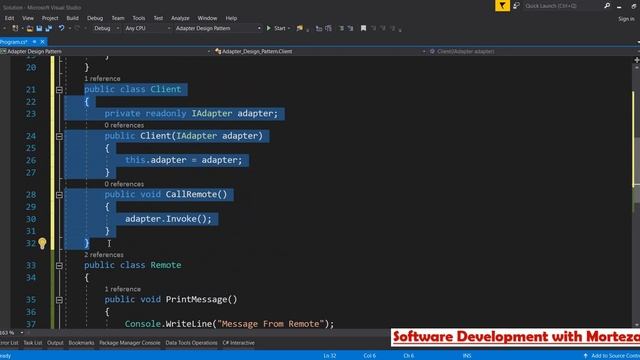
Task: Close the Program.cs tab
Action: click(42, 42)
